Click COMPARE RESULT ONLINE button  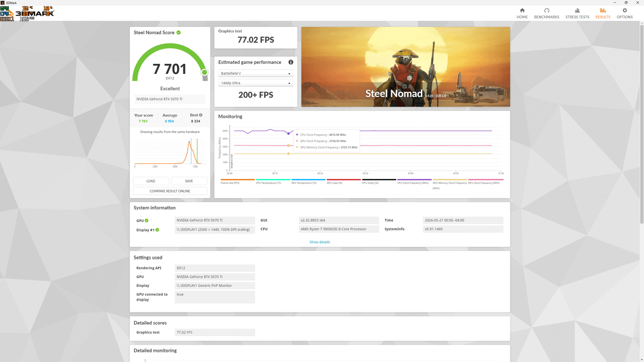(x=169, y=191)
